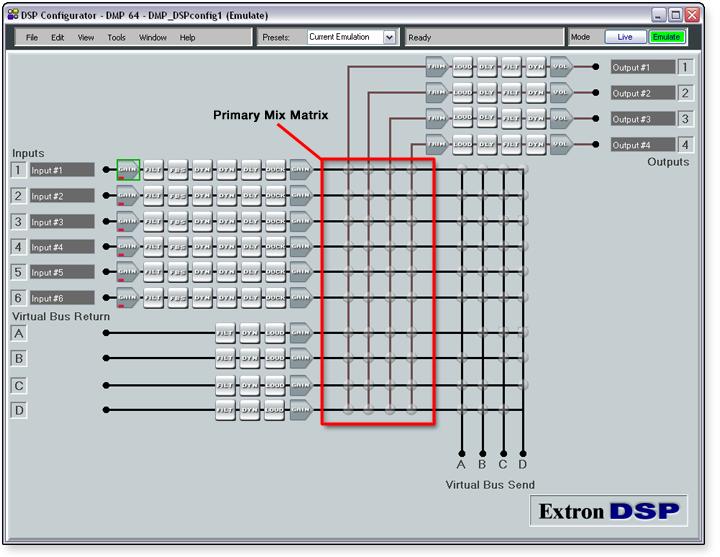The height and width of the screenshot is (557, 720).
Task: Click the Output 3 number button
Action: coord(685,119)
